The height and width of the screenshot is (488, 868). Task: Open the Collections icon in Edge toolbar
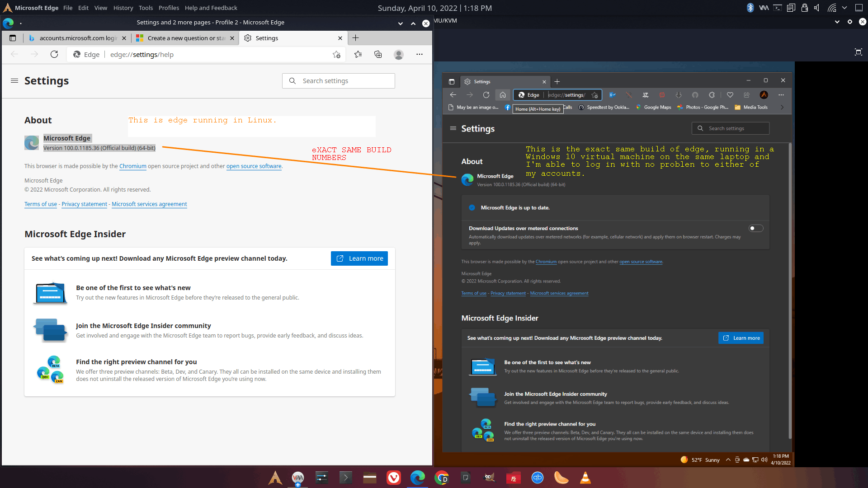pyautogui.click(x=378, y=54)
